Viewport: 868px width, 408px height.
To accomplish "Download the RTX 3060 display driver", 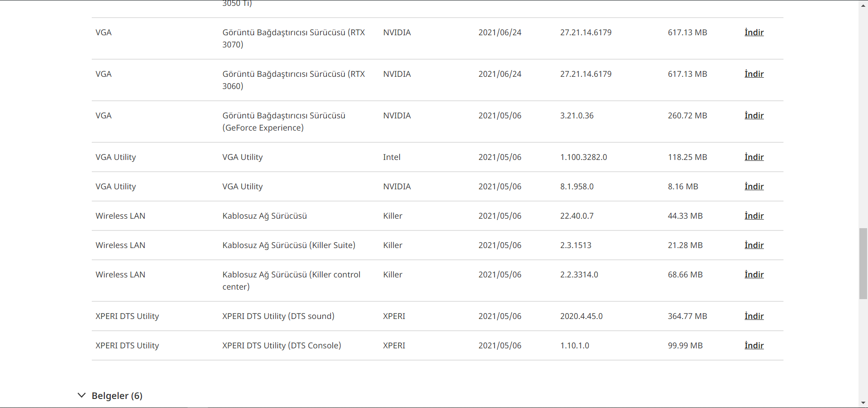I will [754, 74].
